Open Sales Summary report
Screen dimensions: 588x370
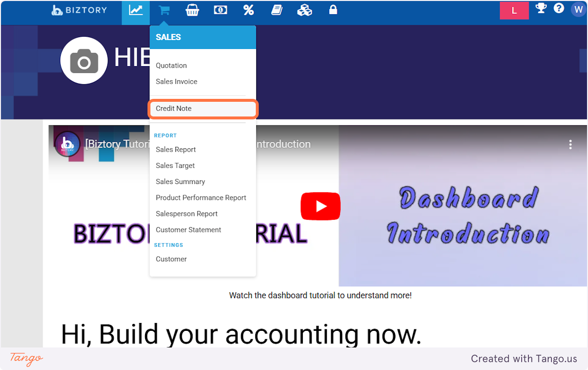point(180,182)
